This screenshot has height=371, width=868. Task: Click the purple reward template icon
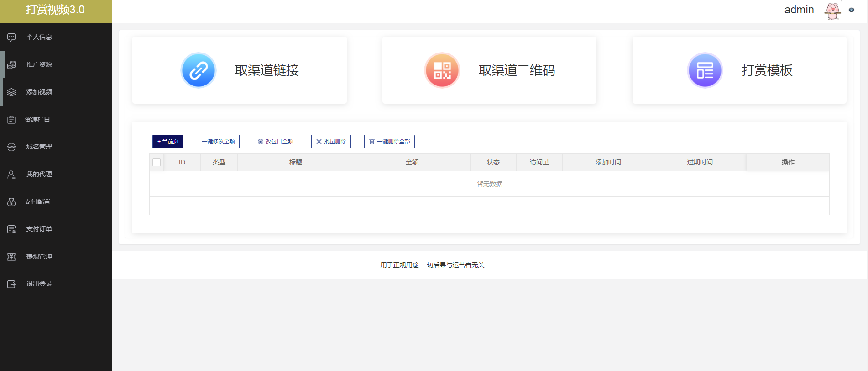pos(705,70)
